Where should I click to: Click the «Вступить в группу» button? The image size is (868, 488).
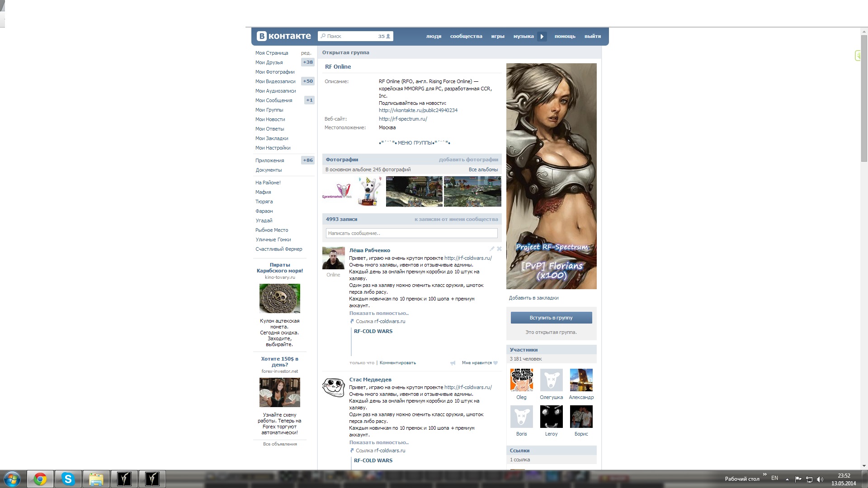pos(551,318)
